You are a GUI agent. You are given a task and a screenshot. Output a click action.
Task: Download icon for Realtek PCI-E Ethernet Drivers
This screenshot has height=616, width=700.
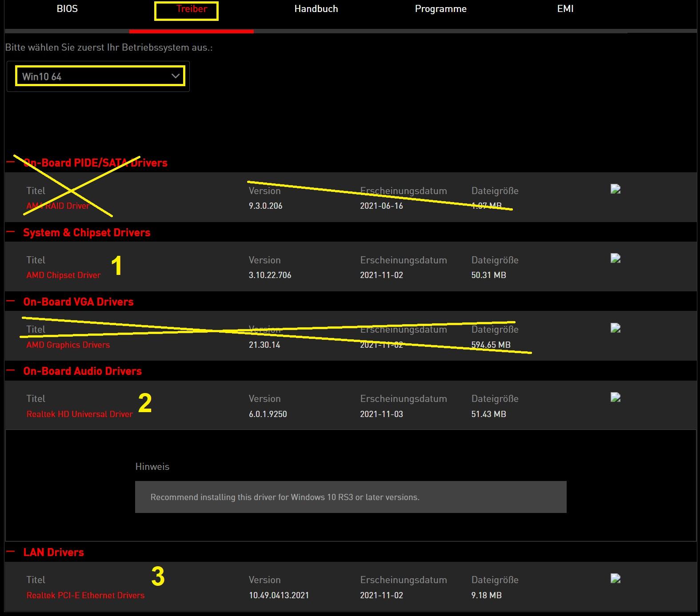(x=616, y=578)
